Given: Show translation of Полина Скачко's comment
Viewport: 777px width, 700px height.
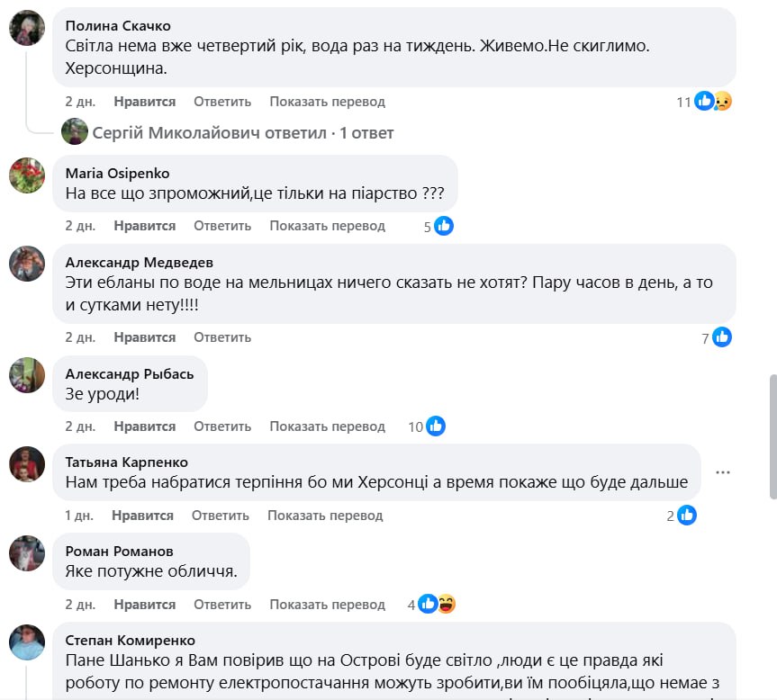Looking at the screenshot, I should (x=327, y=102).
